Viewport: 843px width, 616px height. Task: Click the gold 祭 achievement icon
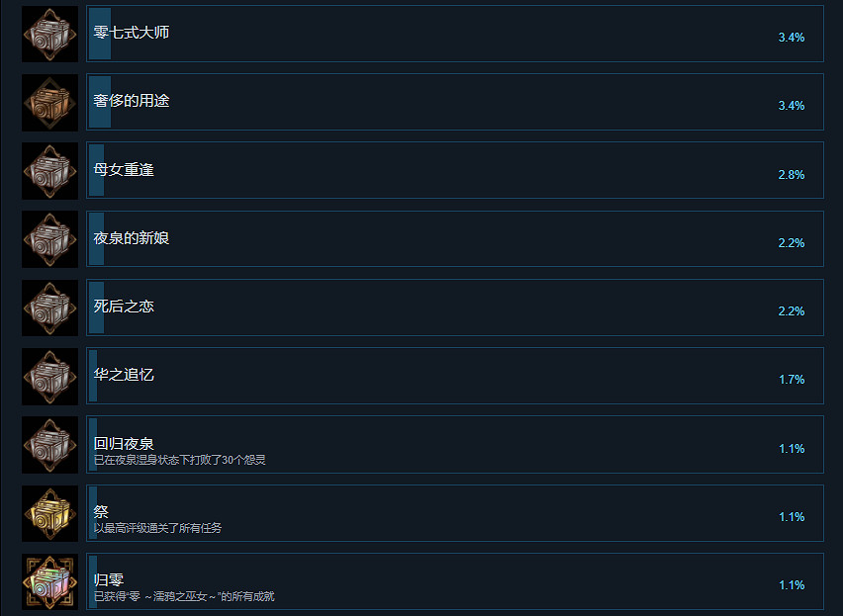(x=50, y=513)
